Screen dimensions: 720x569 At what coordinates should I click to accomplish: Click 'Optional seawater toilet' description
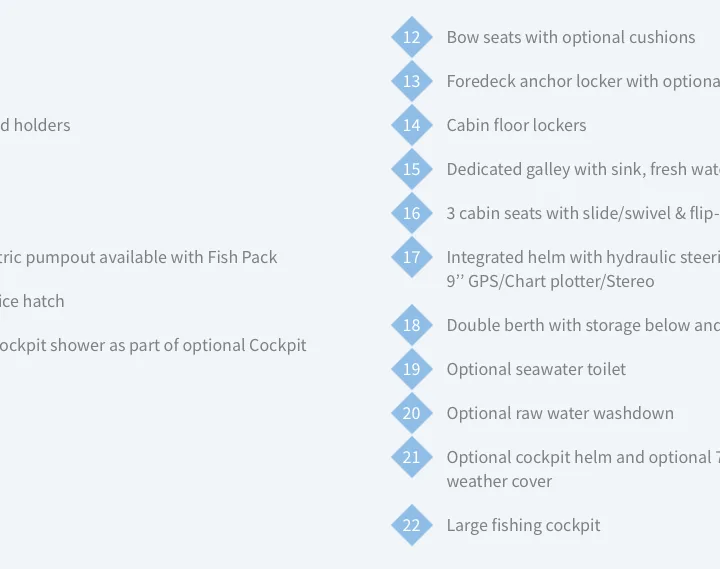536,369
